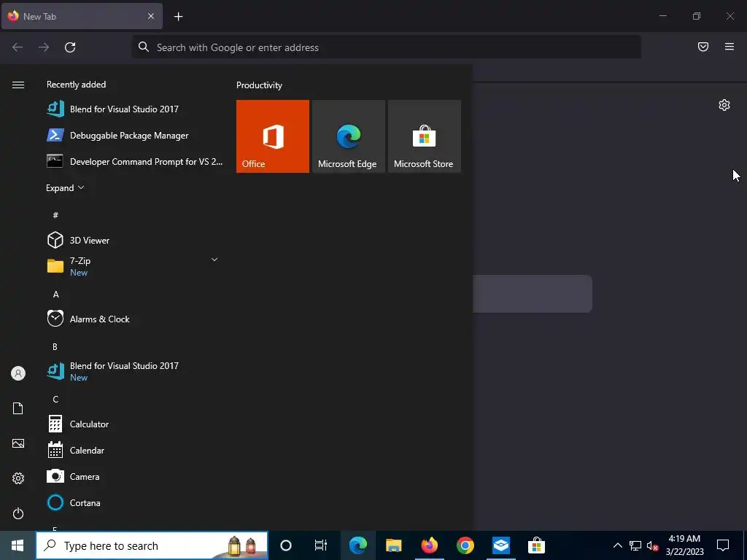Screen dimensions: 747x560
Task: Click the Power icon in Start sidebar
Action: (18, 513)
